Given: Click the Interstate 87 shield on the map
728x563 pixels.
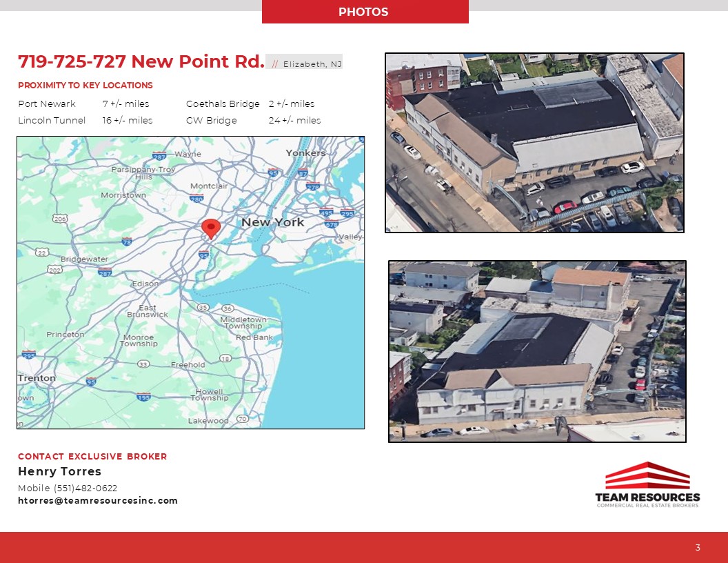Looking at the screenshot, I should coord(303,172).
